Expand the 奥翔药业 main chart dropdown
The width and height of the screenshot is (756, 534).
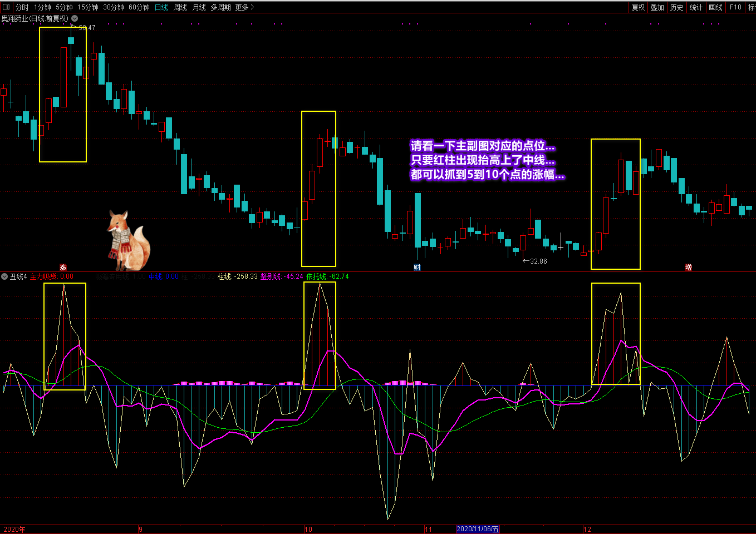pos(75,18)
